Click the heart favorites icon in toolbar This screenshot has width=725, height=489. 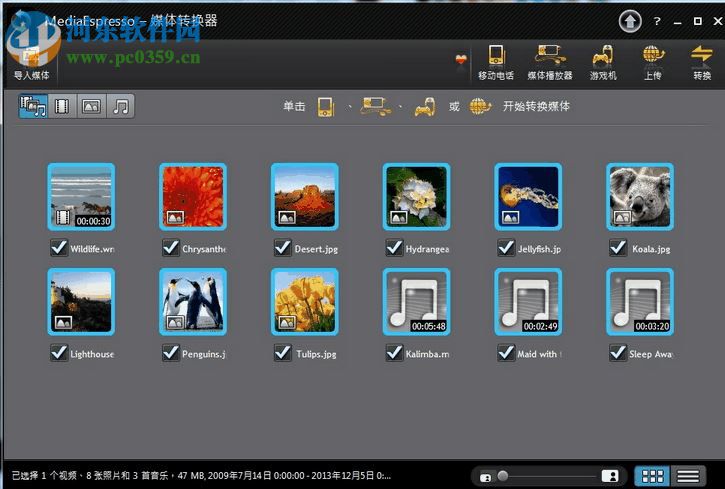click(461, 60)
